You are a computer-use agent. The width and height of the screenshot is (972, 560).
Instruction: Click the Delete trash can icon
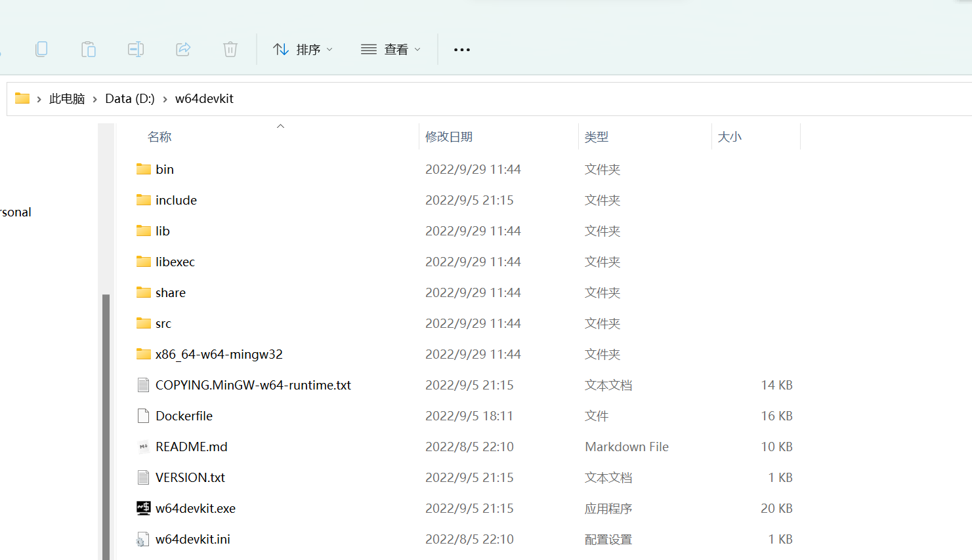click(x=230, y=49)
